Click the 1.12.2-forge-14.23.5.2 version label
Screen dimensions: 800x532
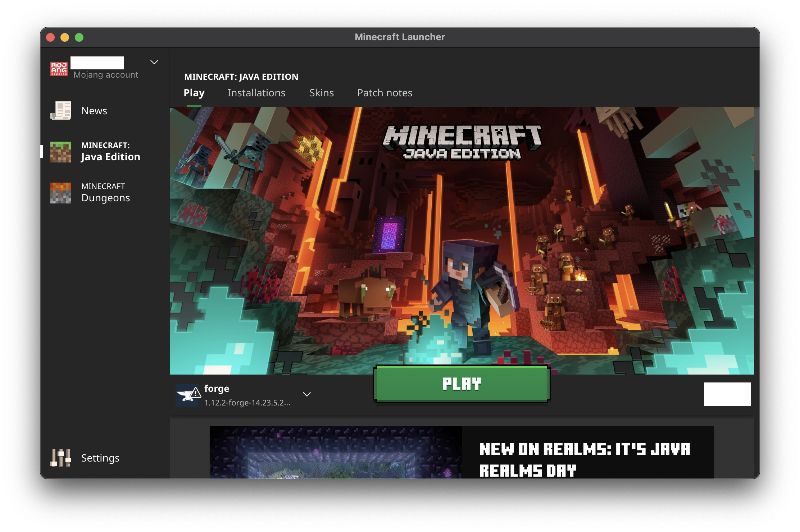coord(247,403)
